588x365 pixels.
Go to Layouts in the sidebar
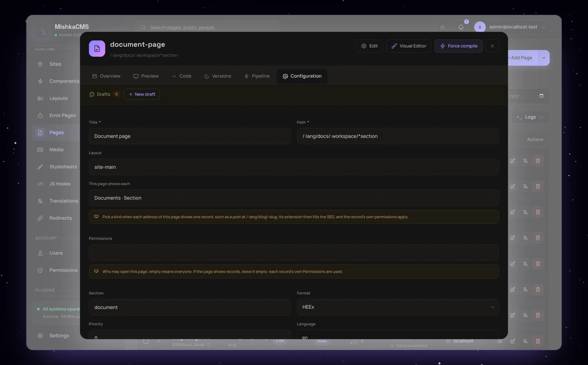click(x=56, y=98)
